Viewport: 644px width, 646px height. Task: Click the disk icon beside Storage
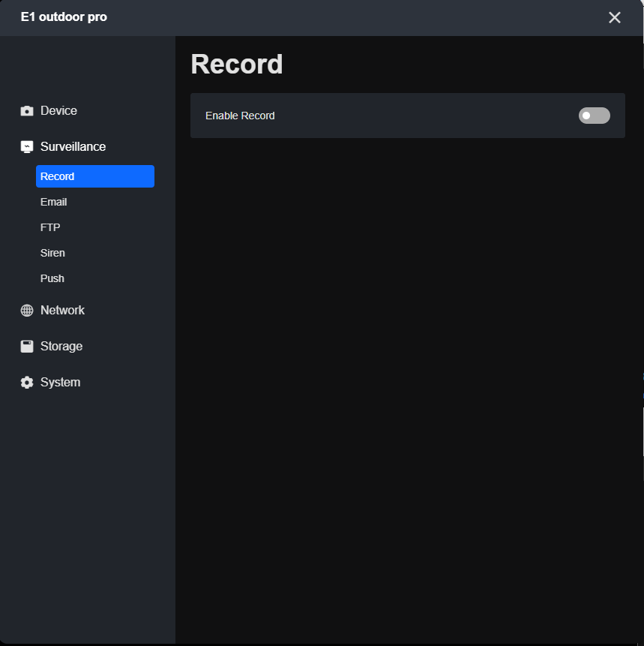[x=27, y=347]
